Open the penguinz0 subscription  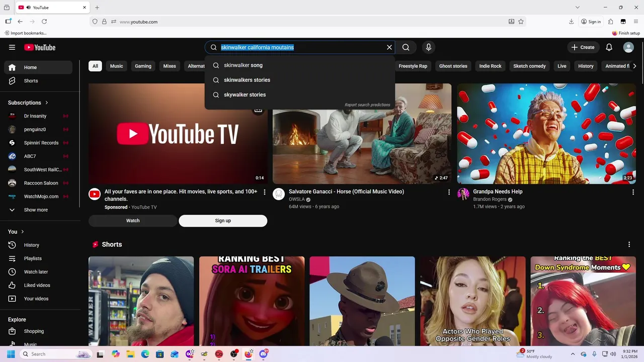point(38,129)
